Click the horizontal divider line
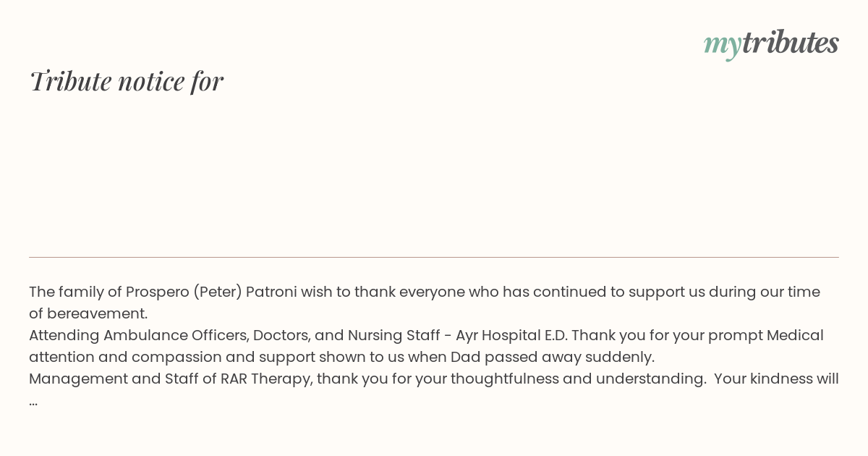This screenshot has width=868, height=456. click(434, 257)
